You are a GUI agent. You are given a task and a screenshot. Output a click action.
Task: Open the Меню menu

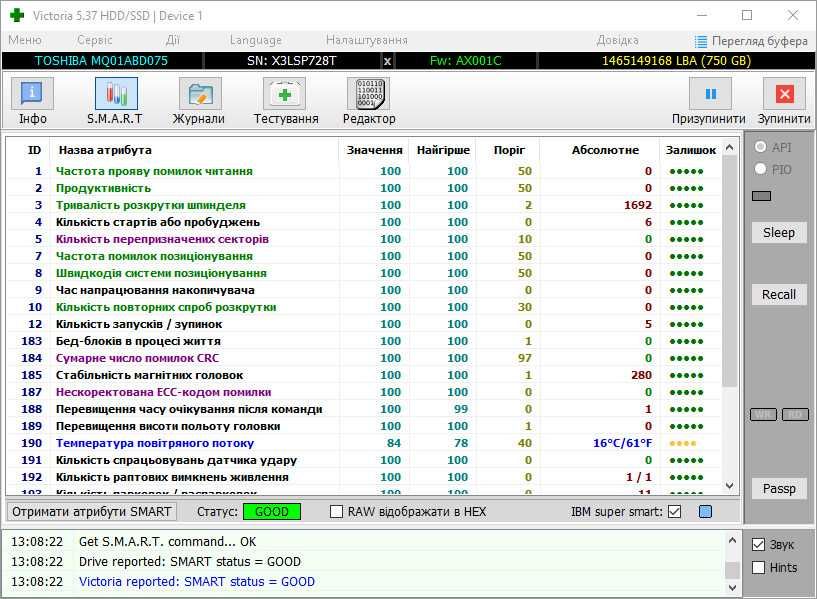[25, 40]
